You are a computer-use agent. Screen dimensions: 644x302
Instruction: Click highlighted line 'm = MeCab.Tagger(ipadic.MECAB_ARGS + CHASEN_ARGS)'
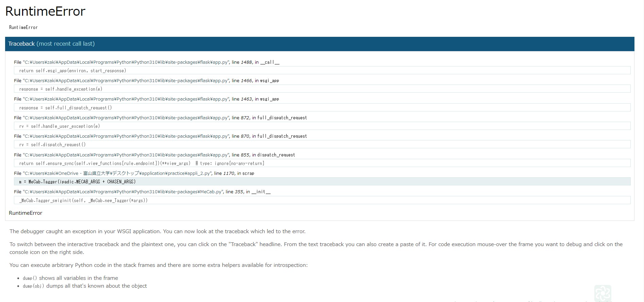(77, 182)
